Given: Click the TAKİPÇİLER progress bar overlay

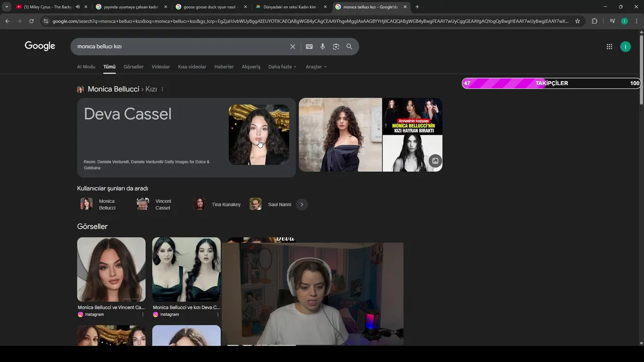Looking at the screenshot, I should [x=551, y=83].
